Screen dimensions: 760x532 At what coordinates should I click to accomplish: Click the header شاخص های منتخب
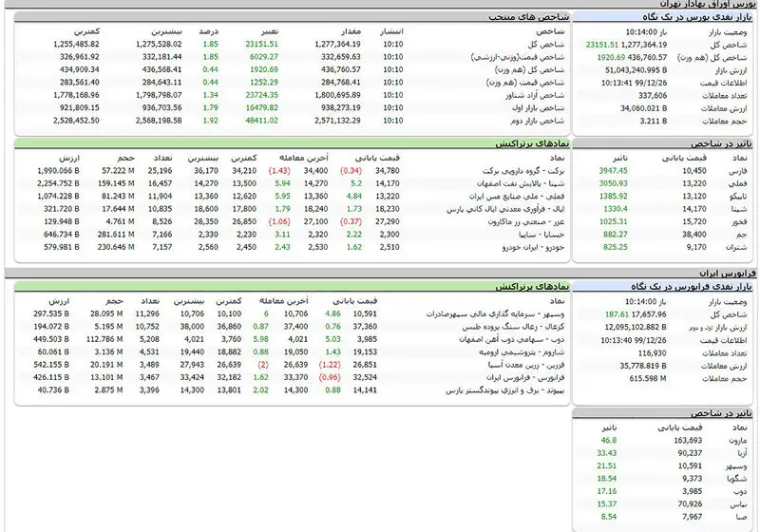click(528, 17)
